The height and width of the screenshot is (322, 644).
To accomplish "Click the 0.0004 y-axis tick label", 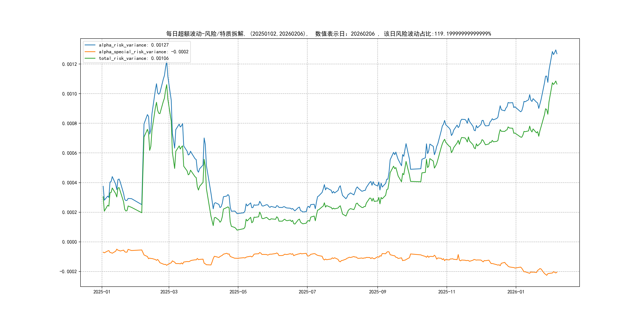I will tap(70, 183).
